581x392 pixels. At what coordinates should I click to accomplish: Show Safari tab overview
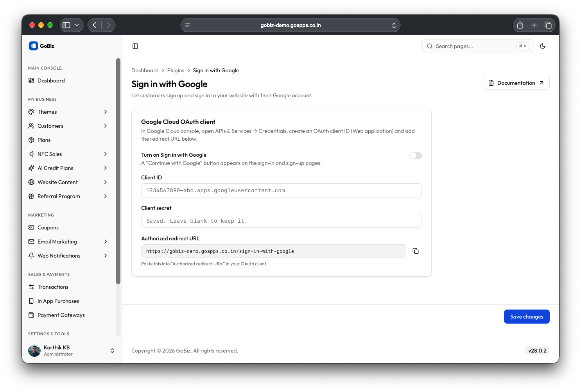click(548, 25)
